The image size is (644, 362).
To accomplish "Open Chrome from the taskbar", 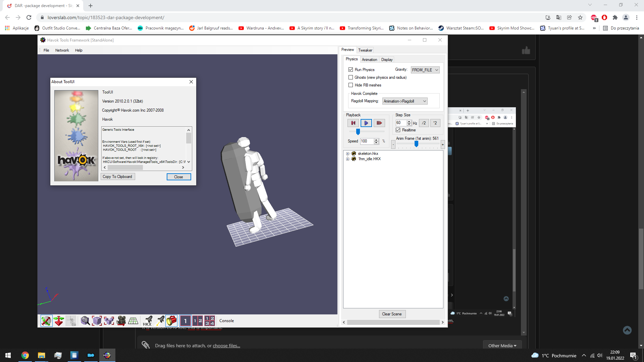I will (x=25, y=355).
